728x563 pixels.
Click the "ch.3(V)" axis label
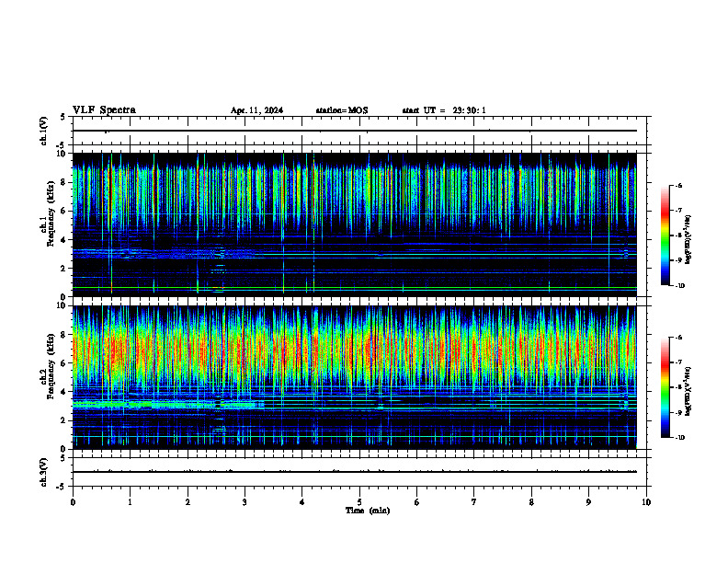pos(43,472)
